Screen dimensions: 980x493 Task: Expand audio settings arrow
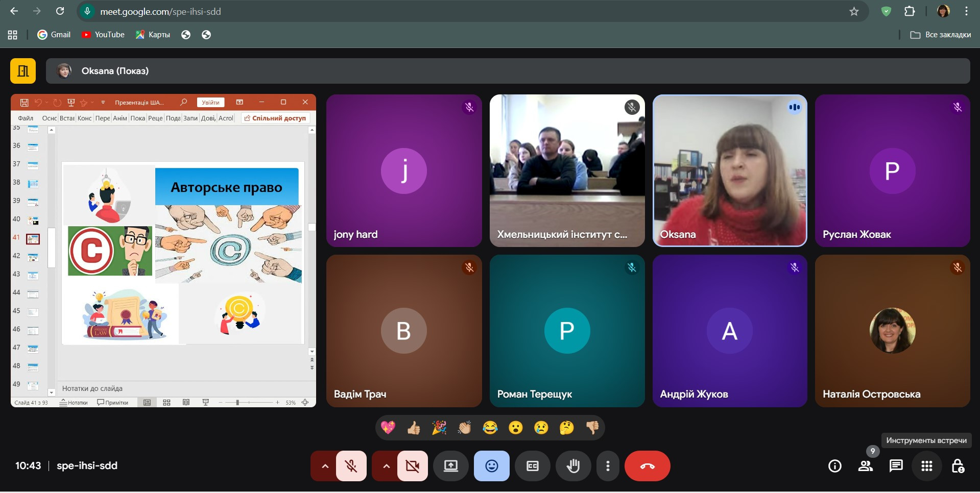point(325,466)
